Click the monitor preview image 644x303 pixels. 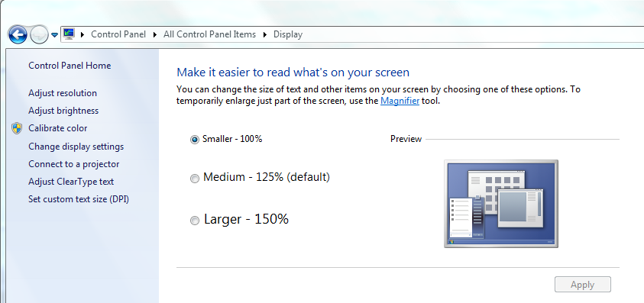click(501, 204)
